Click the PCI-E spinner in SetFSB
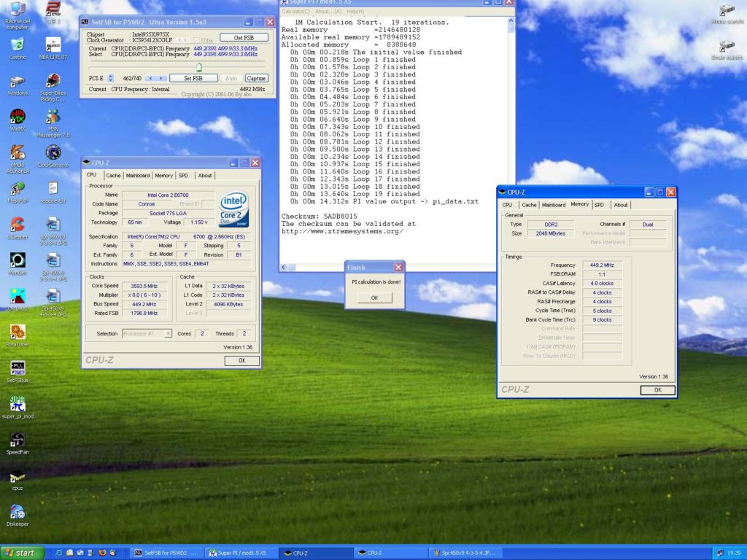Viewport: 747px width, 560px height. coord(111,78)
